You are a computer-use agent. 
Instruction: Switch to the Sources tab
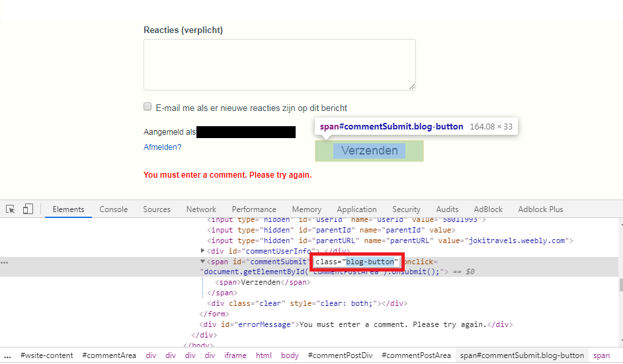pos(157,209)
